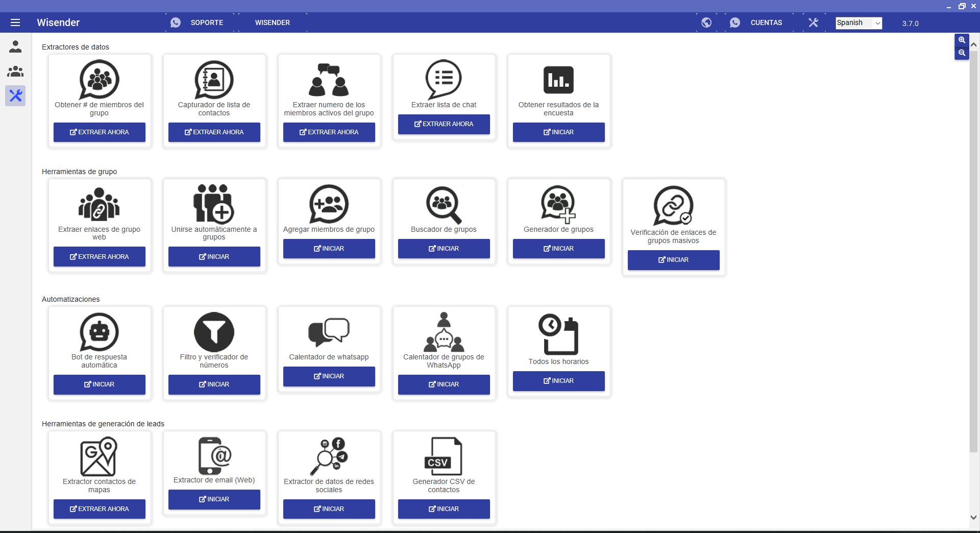This screenshot has width=980, height=533.
Task: Click the chat list extractor icon
Action: [x=444, y=80]
